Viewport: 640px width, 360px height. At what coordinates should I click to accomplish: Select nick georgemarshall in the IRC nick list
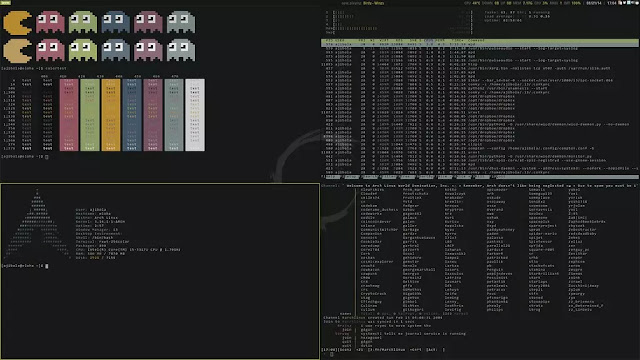coord(419,269)
